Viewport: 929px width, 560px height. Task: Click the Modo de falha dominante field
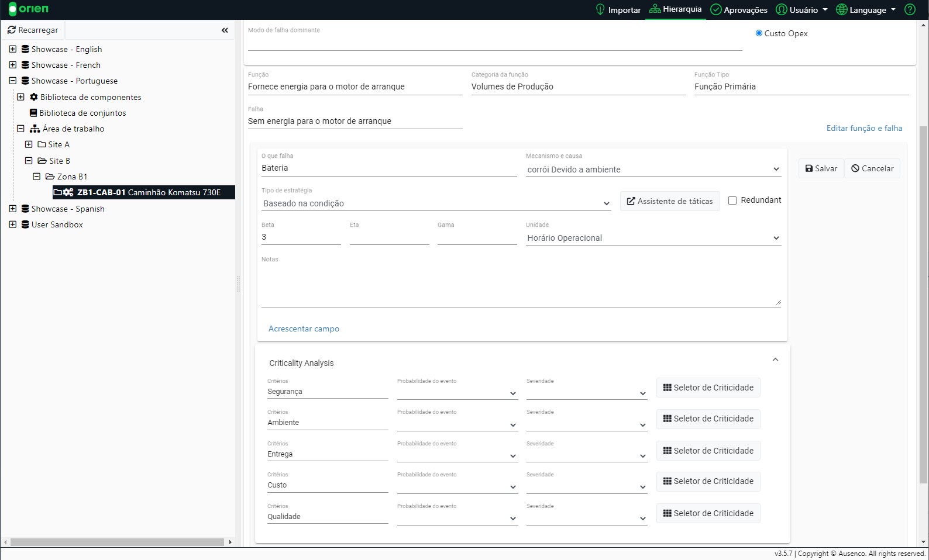click(495, 43)
